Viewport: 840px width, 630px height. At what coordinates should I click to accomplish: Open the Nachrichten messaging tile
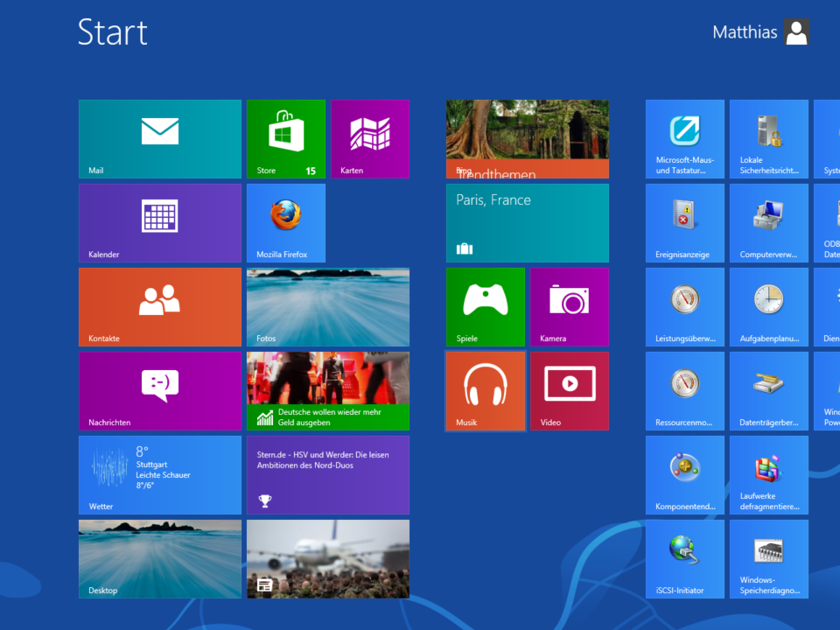coord(159,390)
